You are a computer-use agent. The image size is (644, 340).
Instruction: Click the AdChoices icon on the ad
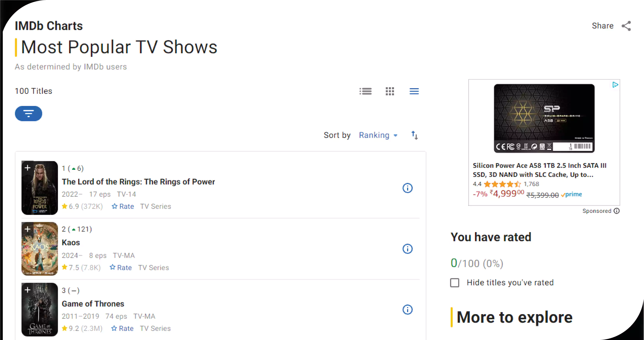tap(615, 85)
